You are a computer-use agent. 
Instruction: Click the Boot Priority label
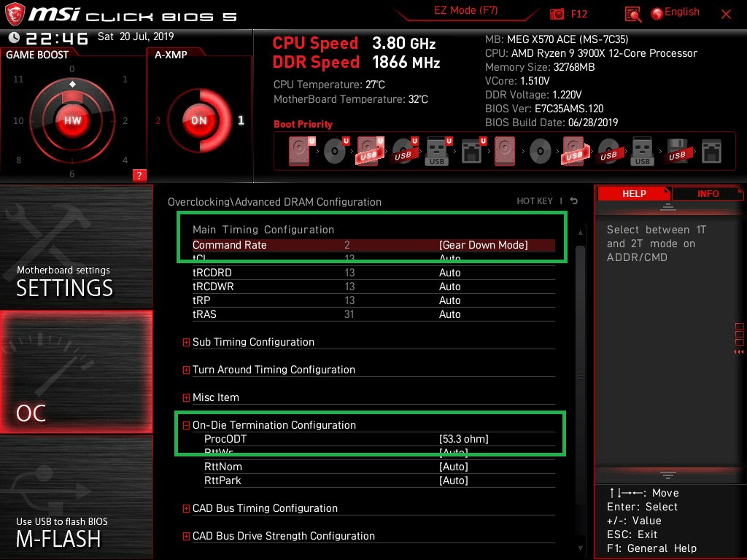pos(303,124)
